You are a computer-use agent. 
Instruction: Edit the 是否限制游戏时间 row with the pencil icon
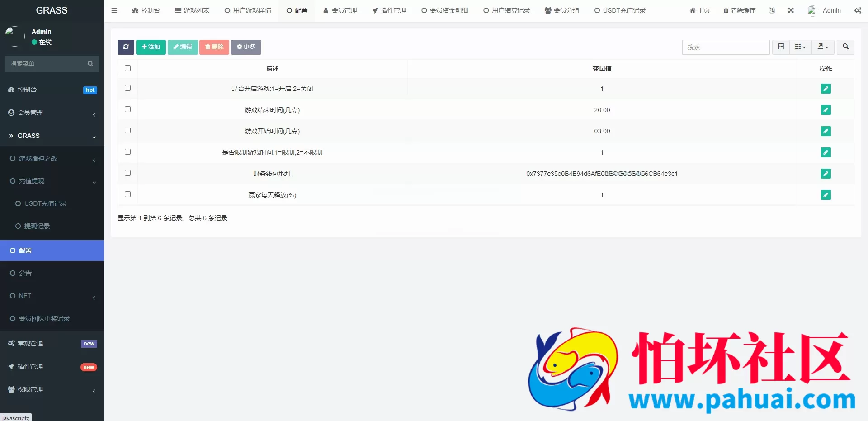pos(826,152)
